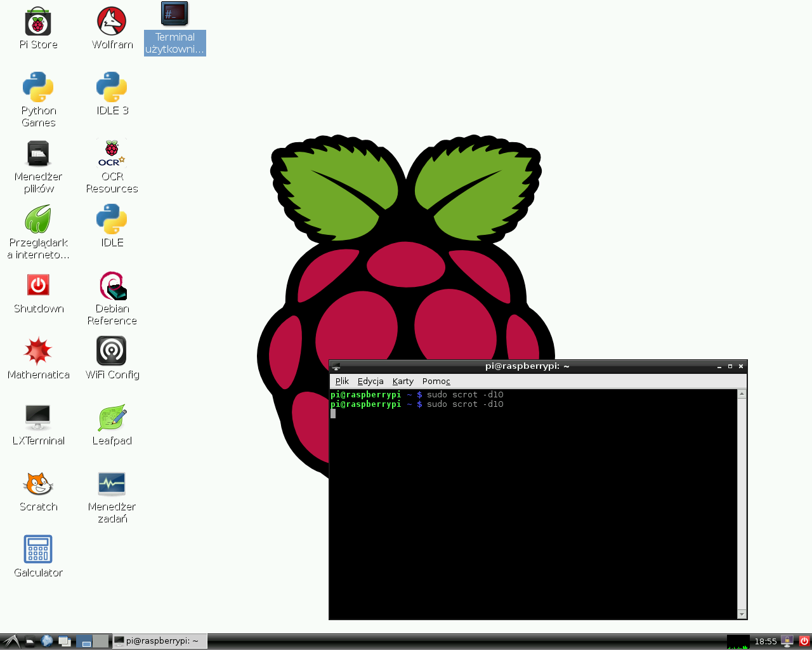Click the 18:55 clock in the taskbar
Image resolution: width=812 pixels, height=650 pixels.
click(765, 642)
